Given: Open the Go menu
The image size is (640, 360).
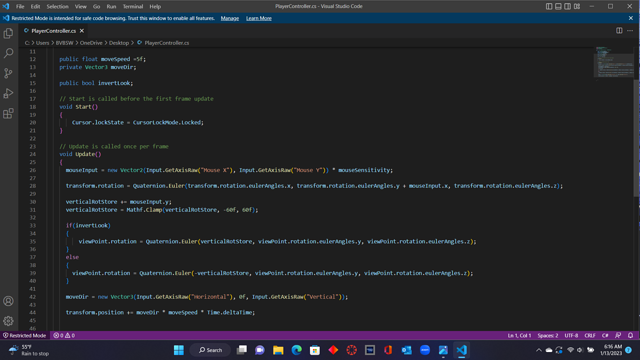Looking at the screenshot, I should point(96,7).
